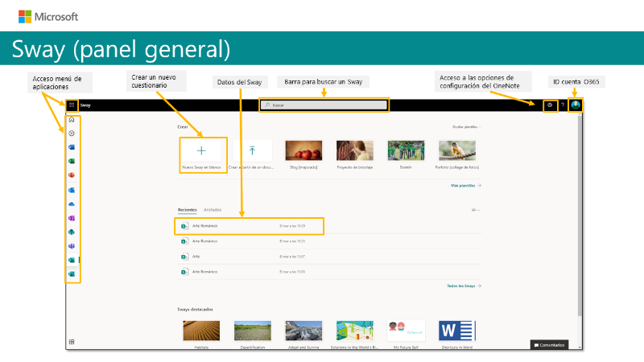This screenshot has height=362, width=644.
Task: Click the vertical scrollbar of the page
Action: [x=580, y=216]
